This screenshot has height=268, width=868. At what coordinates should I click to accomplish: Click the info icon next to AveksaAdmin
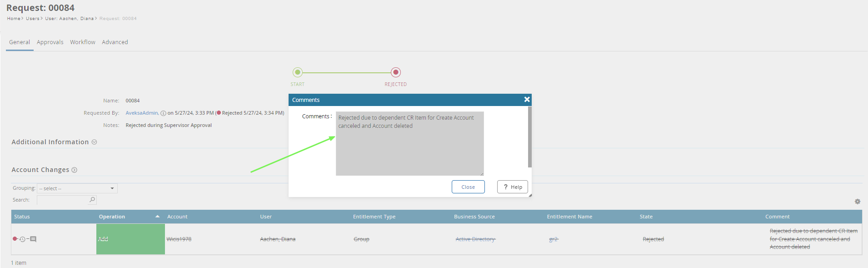tap(163, 113)
